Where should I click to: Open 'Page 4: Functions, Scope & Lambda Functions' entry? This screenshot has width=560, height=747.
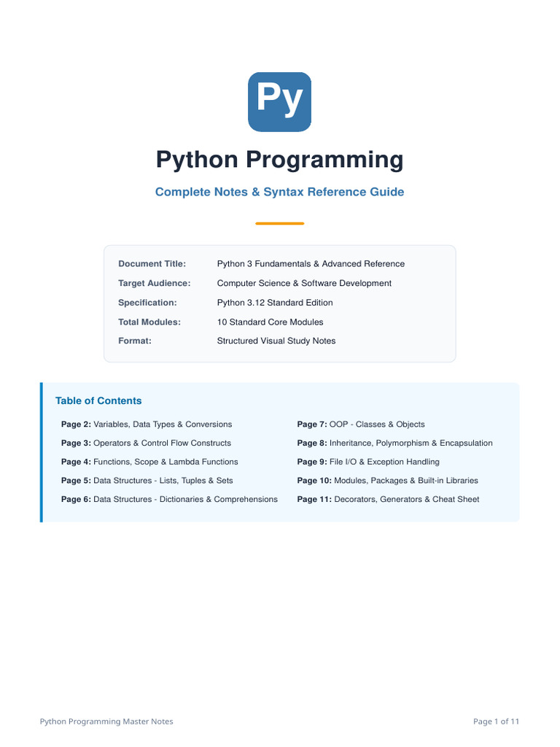coord(149,462)
